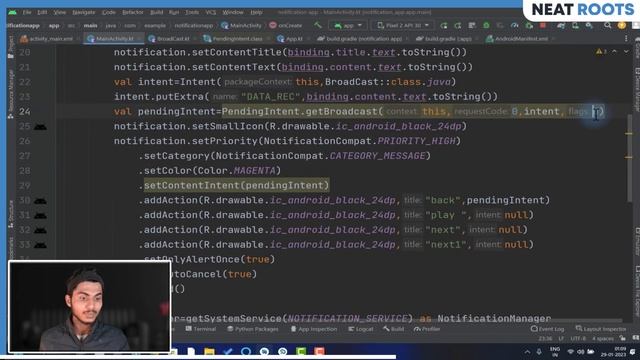Show hidden tray icons with the chevron
Screen dimensions: 640x360
coord(527,351)
